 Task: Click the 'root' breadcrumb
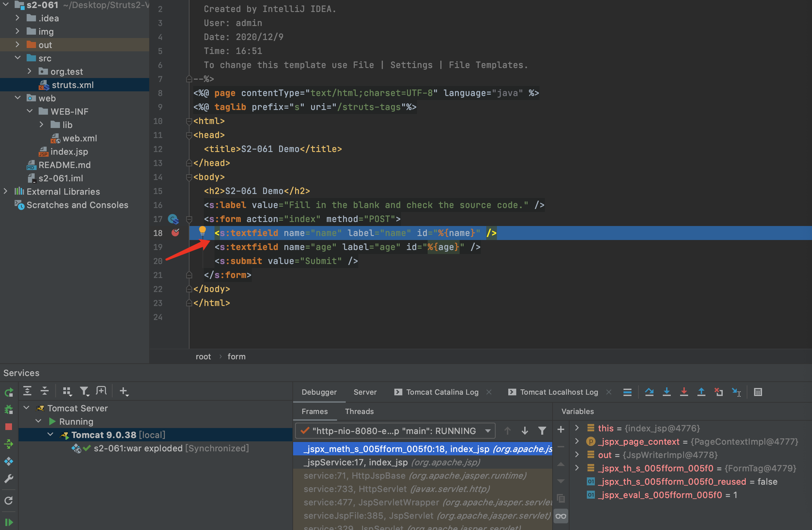203,357
